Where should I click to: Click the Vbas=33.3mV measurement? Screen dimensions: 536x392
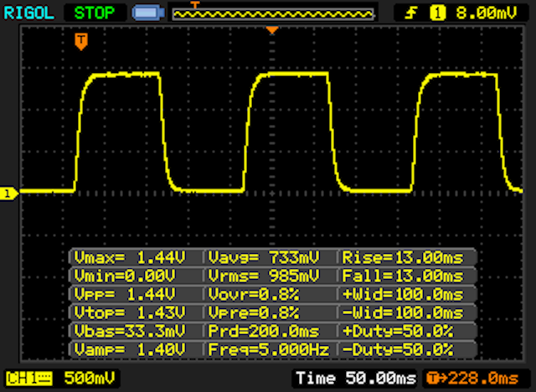tap(130, 331)
